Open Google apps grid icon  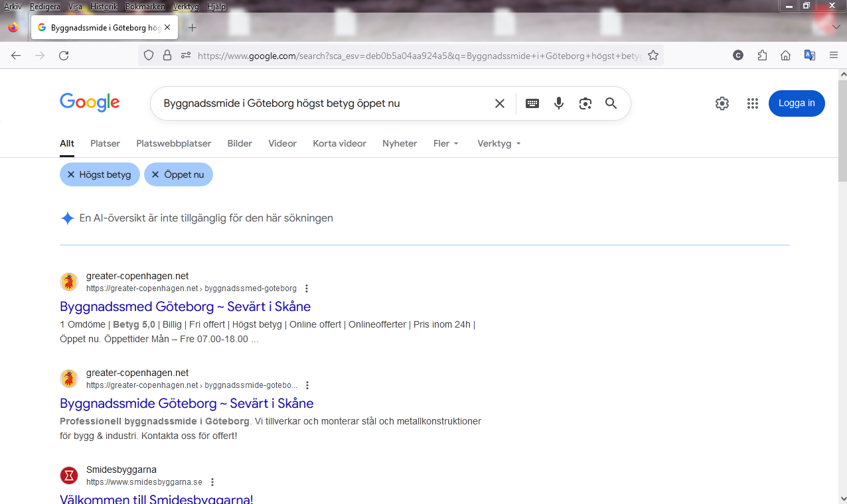click(752, 103)
